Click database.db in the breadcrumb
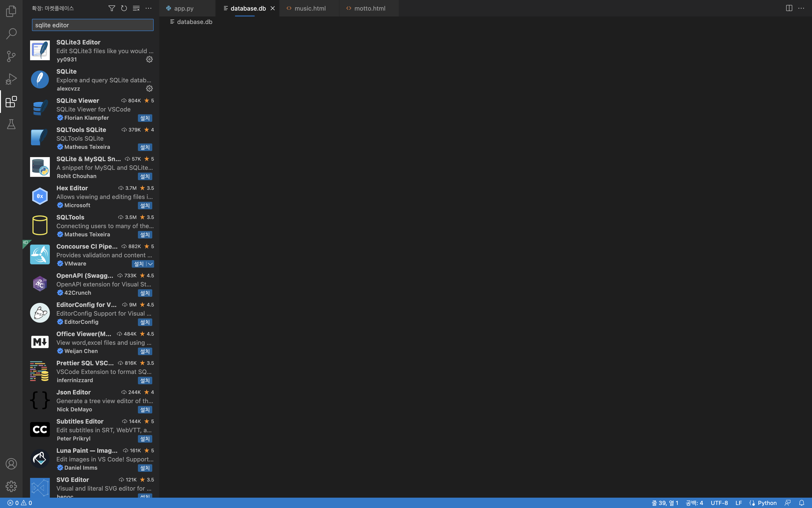The image size is (812, 508). point(195,22)
